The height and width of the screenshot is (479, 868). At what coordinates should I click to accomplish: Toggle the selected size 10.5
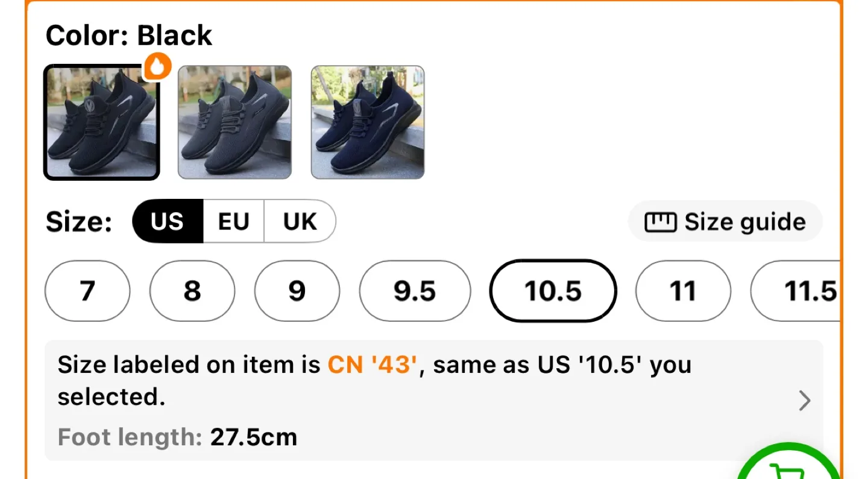pos(553,291)
